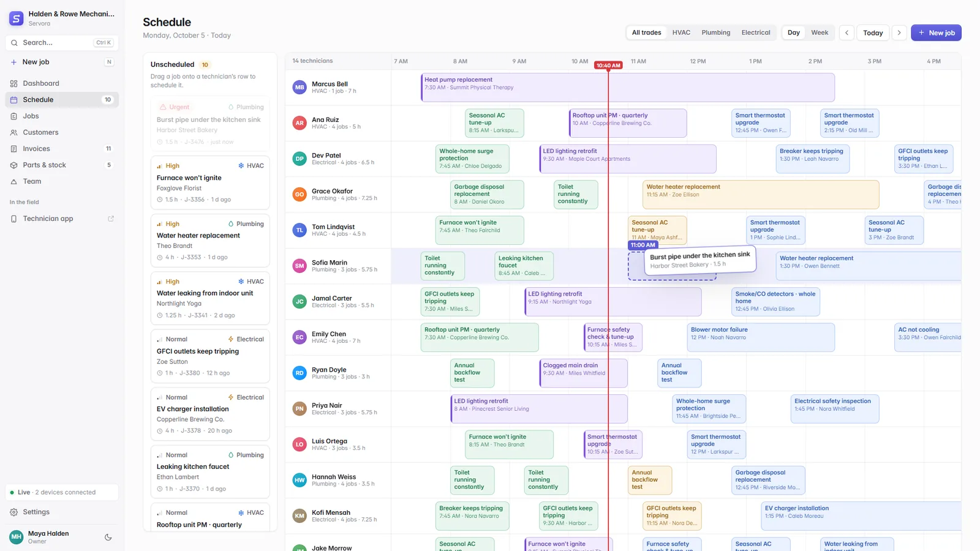
Task: Switch to Week view
Action: pyautogui.click(x=820, y=32)
